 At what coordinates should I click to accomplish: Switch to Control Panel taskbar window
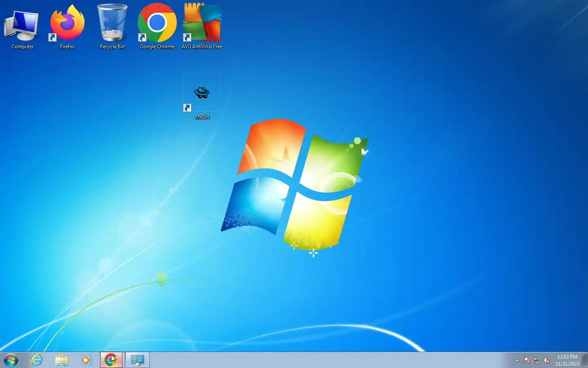click(x=137, y=360)
